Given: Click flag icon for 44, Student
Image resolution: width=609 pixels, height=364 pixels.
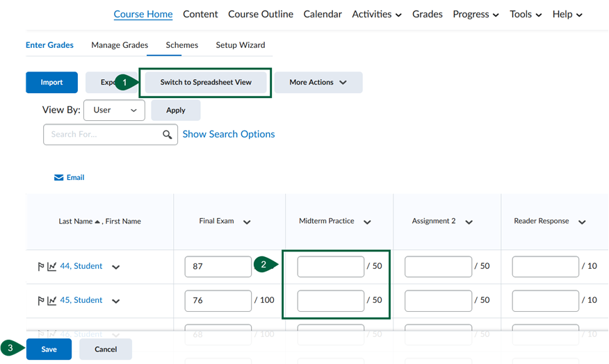Looking at the screenshot, I should point(40,267).
